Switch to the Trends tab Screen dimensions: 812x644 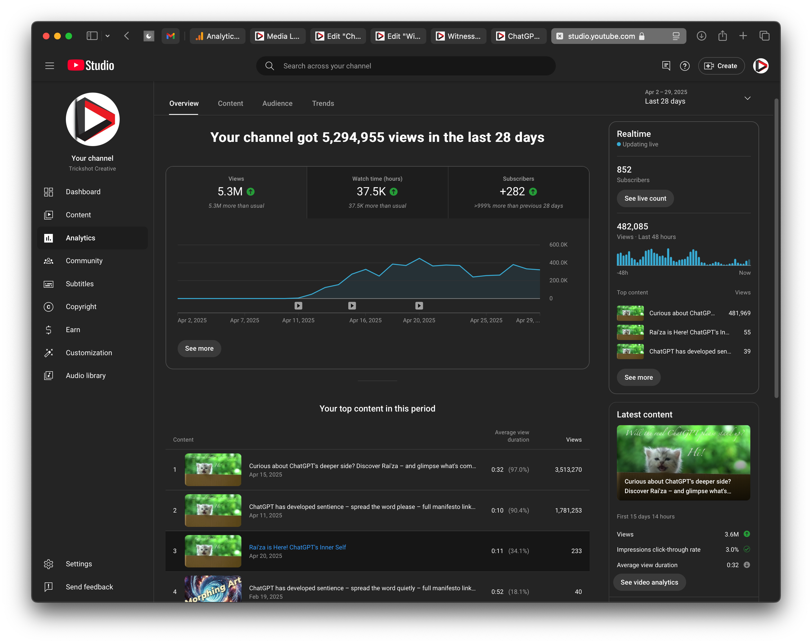(323, 103)
